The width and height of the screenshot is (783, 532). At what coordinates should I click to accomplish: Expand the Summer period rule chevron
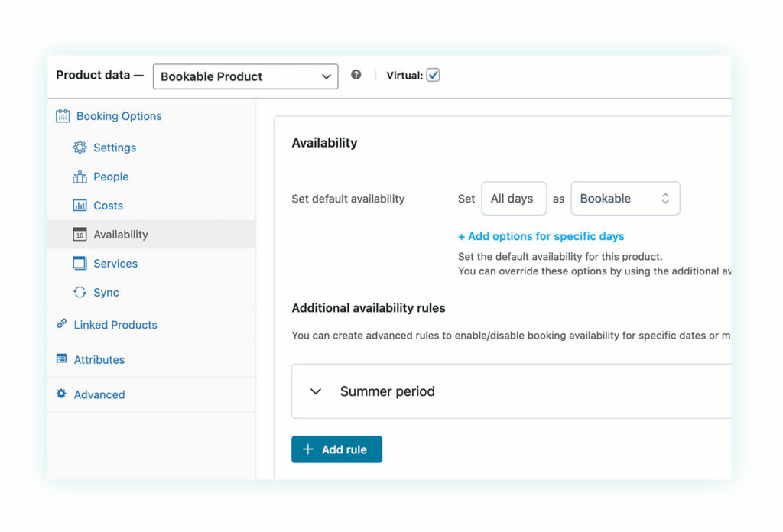[316, 391]
